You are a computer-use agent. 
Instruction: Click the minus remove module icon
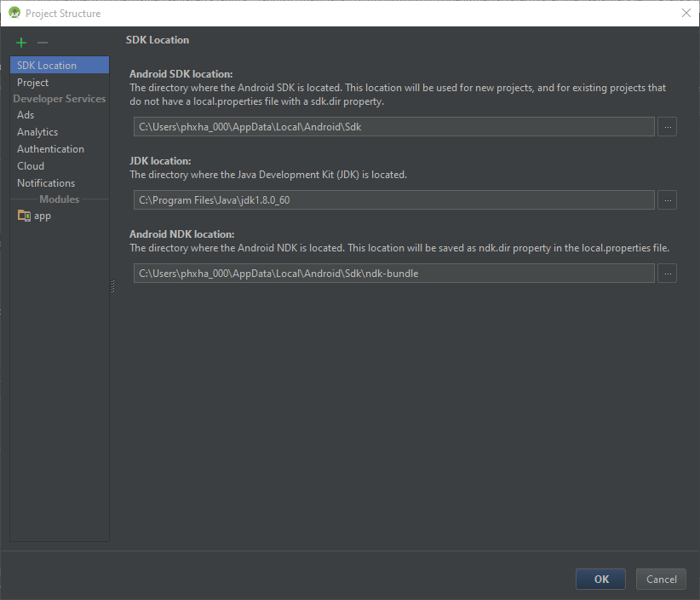[43, 43]
